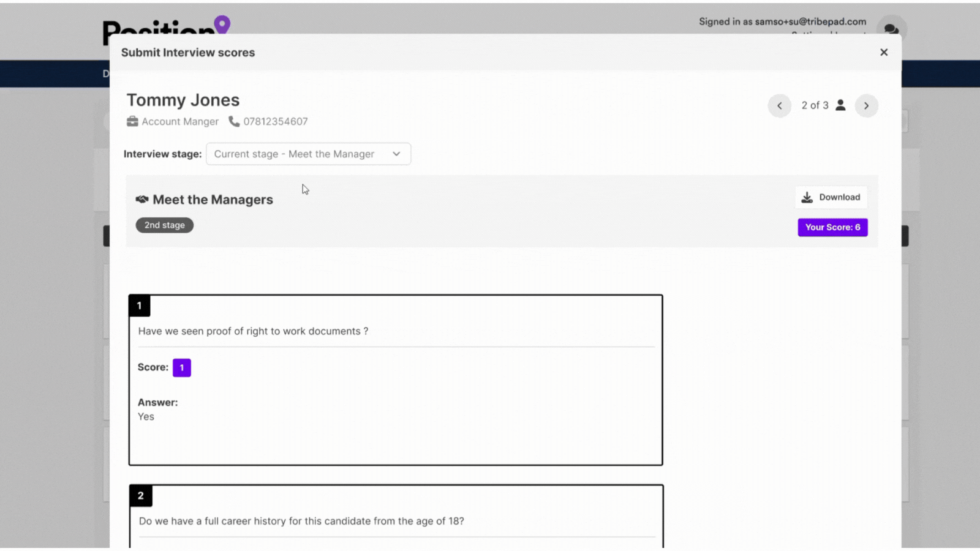Click the purple Score 1 badge for question one
Screen dimensions: 980x551
point(181,367)
